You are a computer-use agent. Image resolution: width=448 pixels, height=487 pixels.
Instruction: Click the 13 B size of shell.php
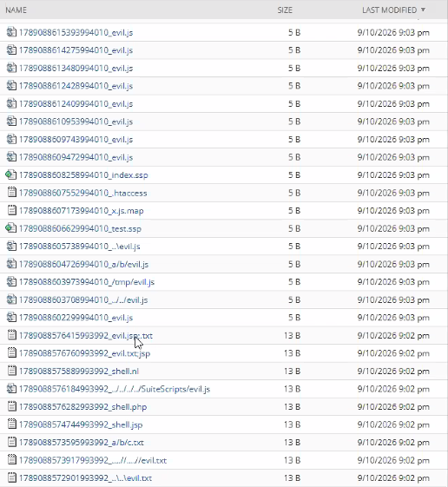(292, 407)
